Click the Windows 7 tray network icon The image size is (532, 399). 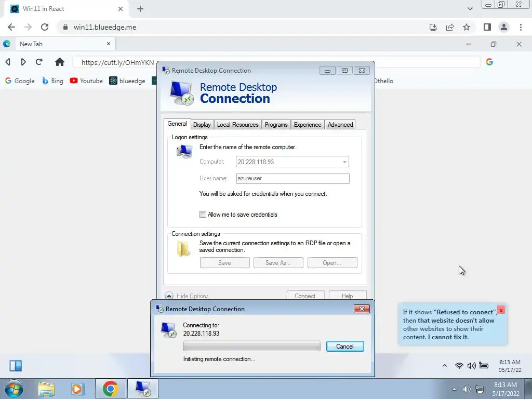[480, 389]
